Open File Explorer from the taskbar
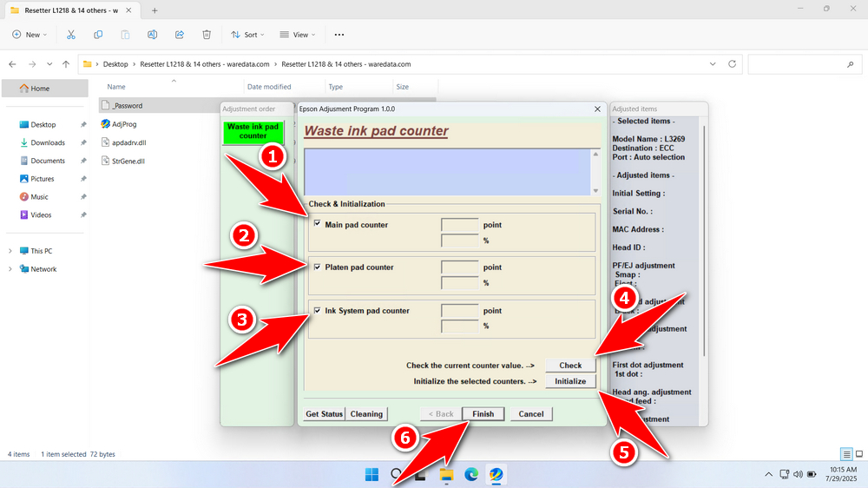The height and width of the screenshot is (488, 868). (x=446, y=475)
